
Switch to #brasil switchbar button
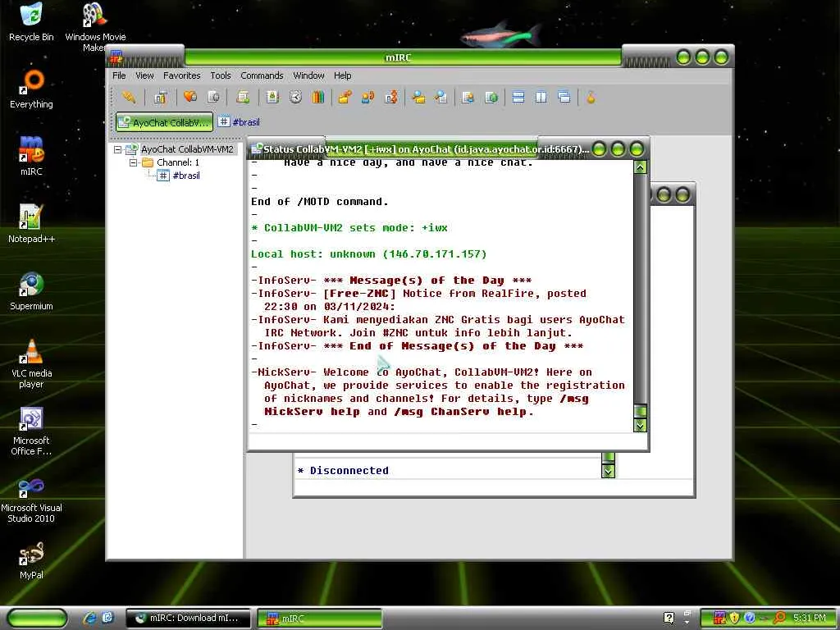pos(240,122)
